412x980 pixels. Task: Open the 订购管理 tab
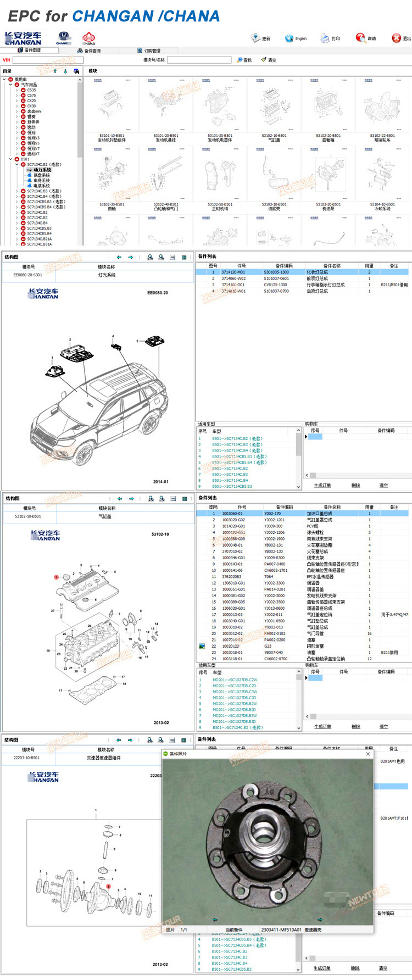(x=149, y=51)
